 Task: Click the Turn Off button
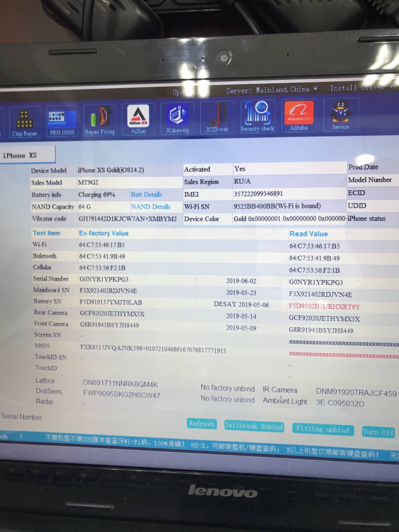[378, 432]
